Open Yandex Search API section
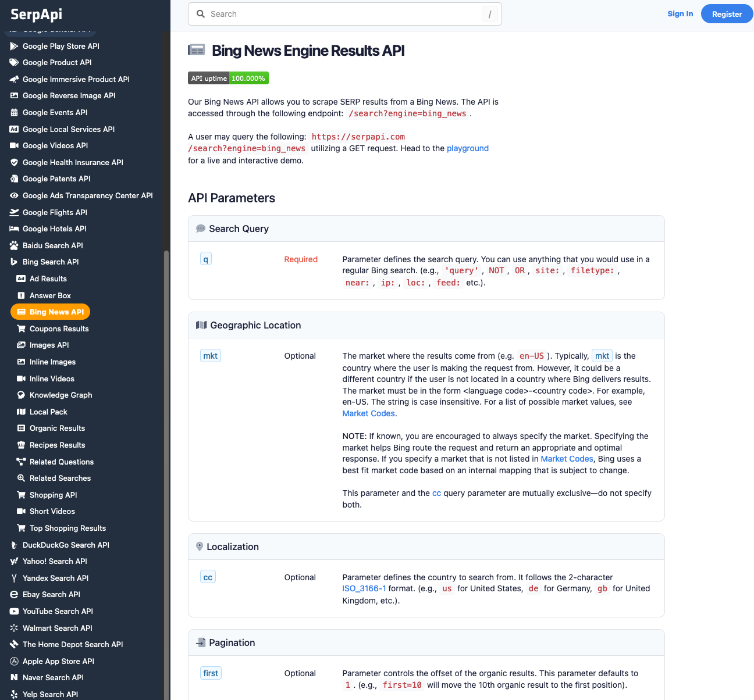Screen dimensions: 754x700 (56, 578)
